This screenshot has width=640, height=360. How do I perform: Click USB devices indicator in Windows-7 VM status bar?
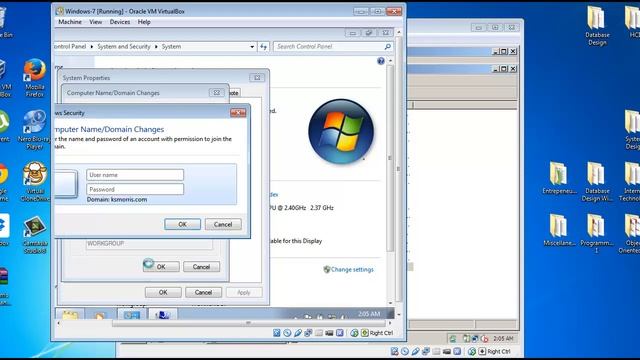click(298, 333)
